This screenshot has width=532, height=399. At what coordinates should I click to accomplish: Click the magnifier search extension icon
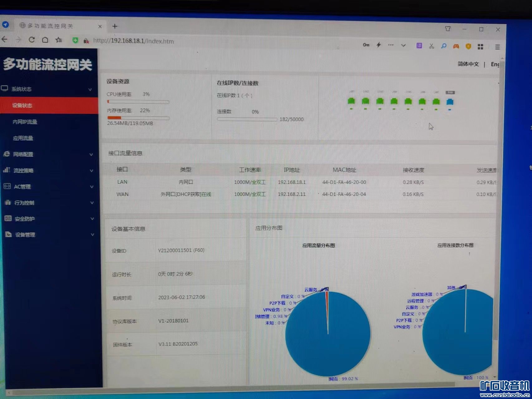444,46
